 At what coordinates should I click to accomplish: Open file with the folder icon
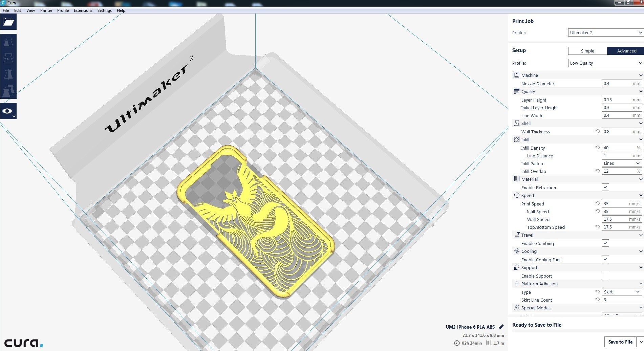tap(8, 22)
